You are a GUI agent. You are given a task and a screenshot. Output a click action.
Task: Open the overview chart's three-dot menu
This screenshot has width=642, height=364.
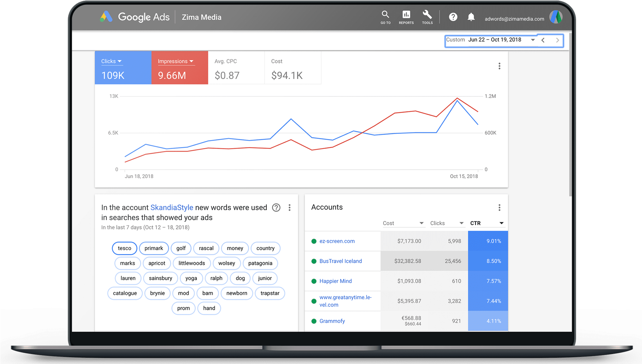[x=499, y=66]
